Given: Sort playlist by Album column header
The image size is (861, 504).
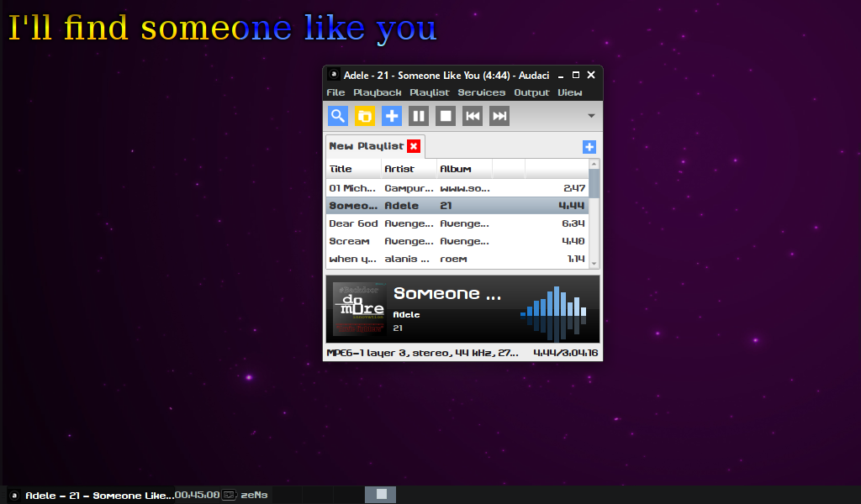Looking at the screenshot, I should coord(464,169).
